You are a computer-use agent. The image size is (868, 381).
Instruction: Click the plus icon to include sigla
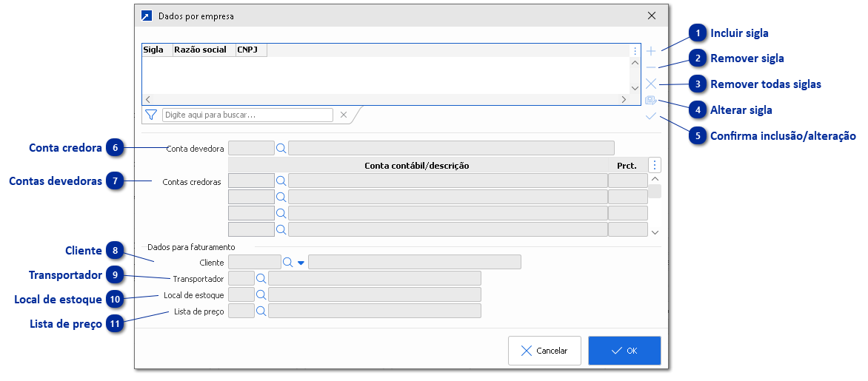651,51
